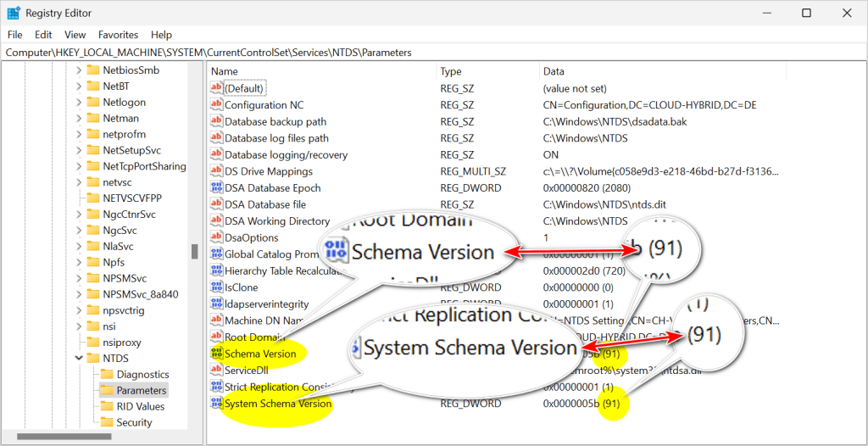Select the System Schema Version value icon
The width and height of the screenshot is (868, 446).
[215, 404]
